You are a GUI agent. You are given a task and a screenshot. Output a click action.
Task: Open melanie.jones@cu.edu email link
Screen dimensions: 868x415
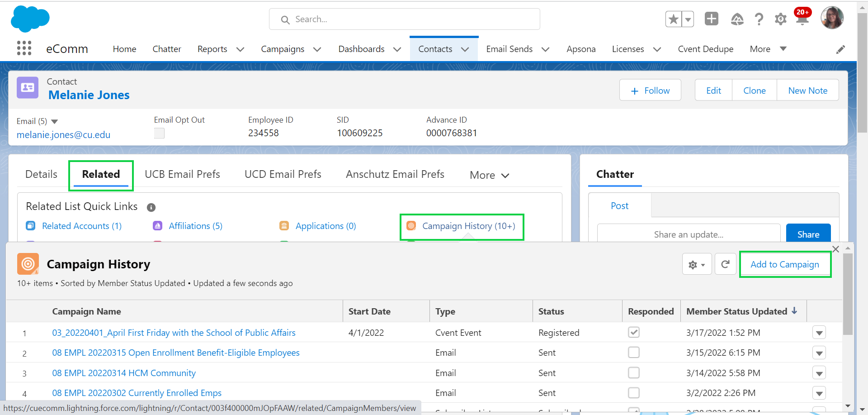pyautogui.click(x=63, y=135)
